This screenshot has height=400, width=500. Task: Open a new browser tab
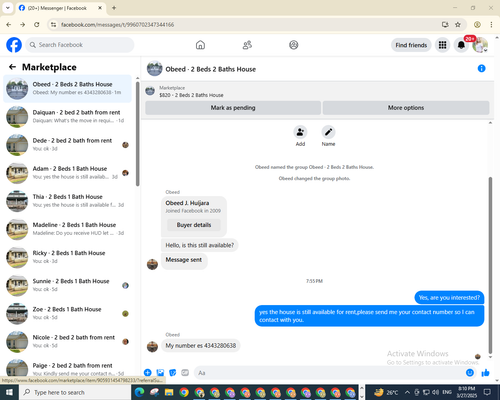[114, 8]
